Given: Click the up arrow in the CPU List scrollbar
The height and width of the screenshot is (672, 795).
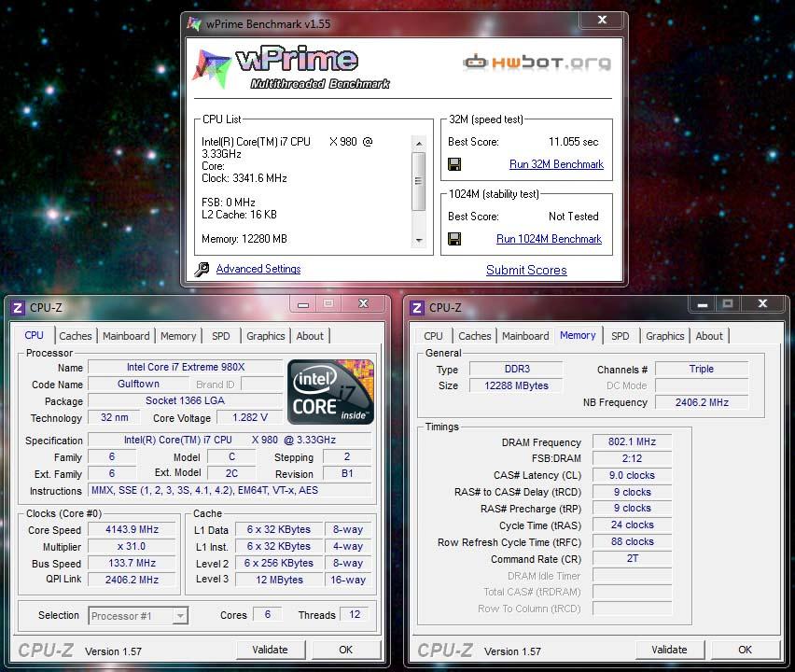Looking at the screenshot, I should pyautogui.click(x=419, y=144).
